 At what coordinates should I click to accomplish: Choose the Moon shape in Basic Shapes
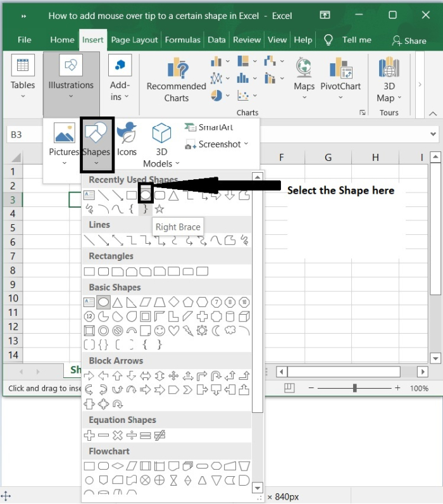[x=216, y=331]
